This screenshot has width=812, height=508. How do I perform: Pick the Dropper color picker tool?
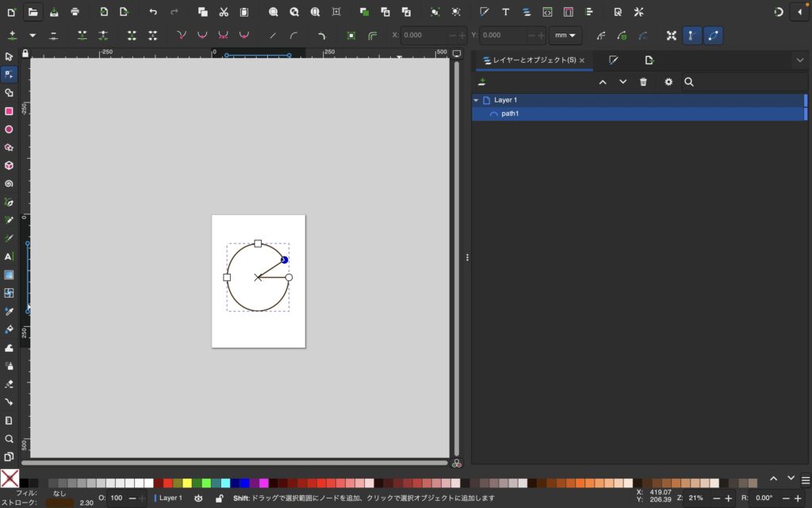coord(9,311)
